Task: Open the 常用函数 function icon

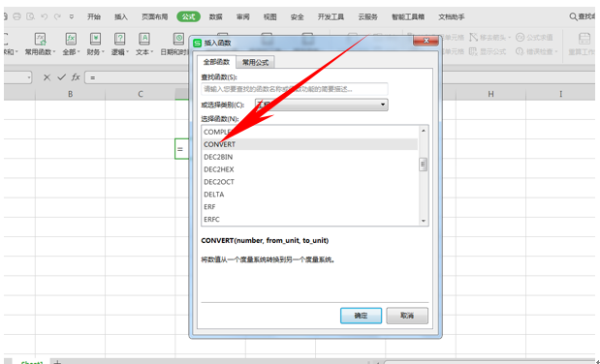Action: tap(40, 39)
